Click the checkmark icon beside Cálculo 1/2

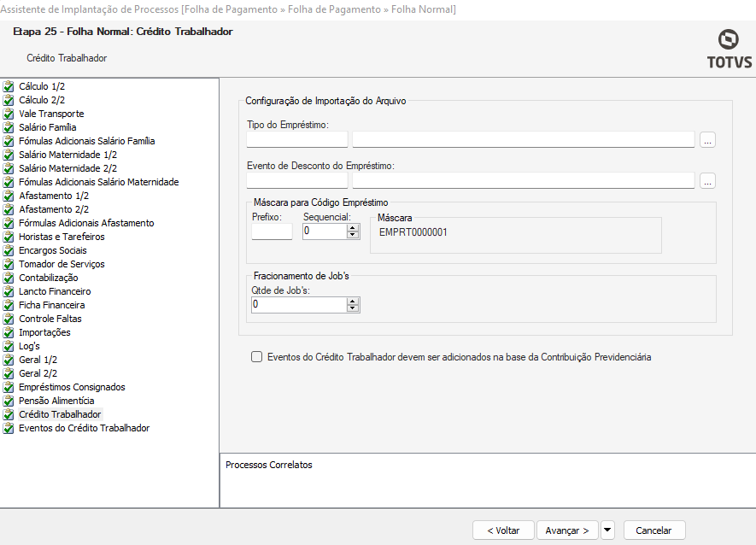tap(9, 86)
